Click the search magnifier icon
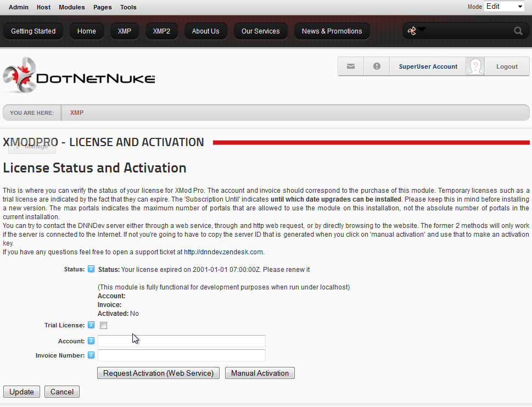The width and height of the screenshot is (532, 407). click(518, 31)
